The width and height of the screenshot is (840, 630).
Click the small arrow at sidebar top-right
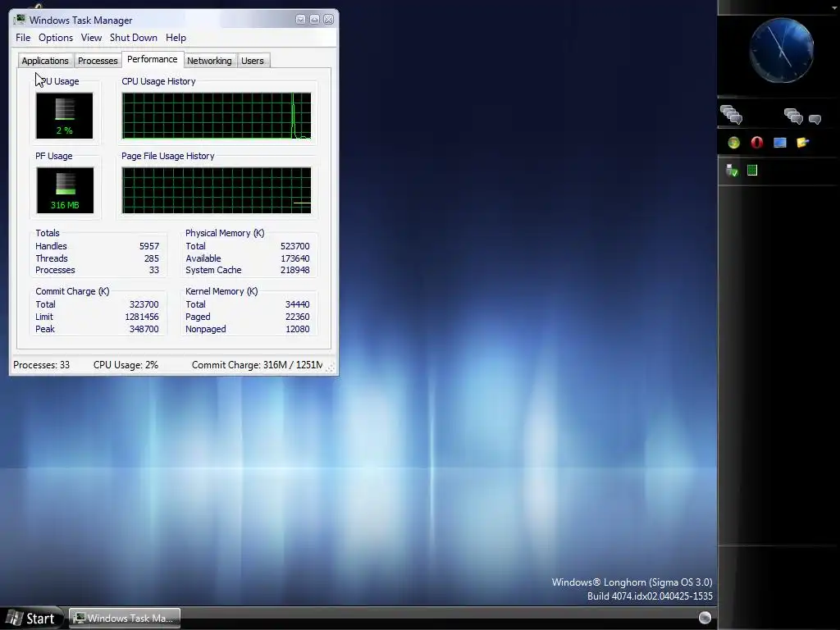tap(834, 8)
